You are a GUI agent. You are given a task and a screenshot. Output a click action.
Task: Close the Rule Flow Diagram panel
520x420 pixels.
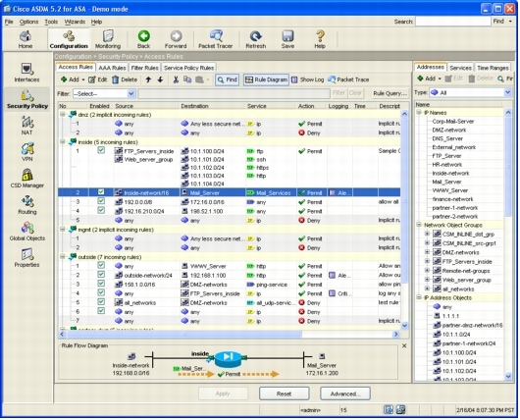click(404, 346)
